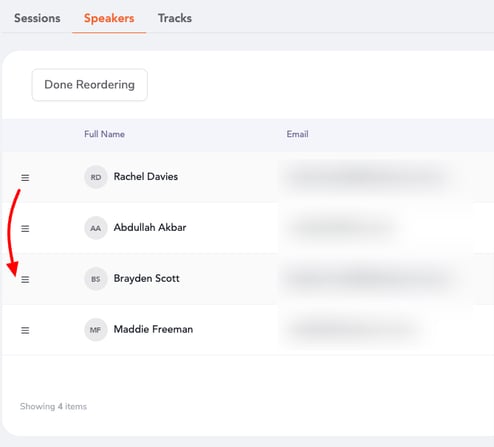Select the BS avatar circle

pyautogui.click(x=96, y=279)
